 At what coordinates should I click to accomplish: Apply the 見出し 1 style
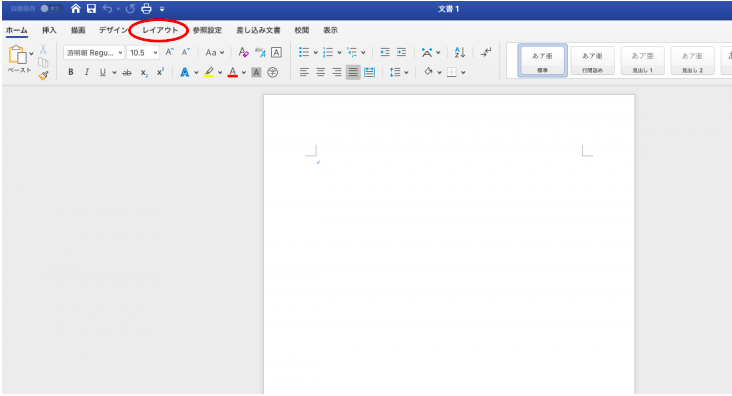pos(642,60)
